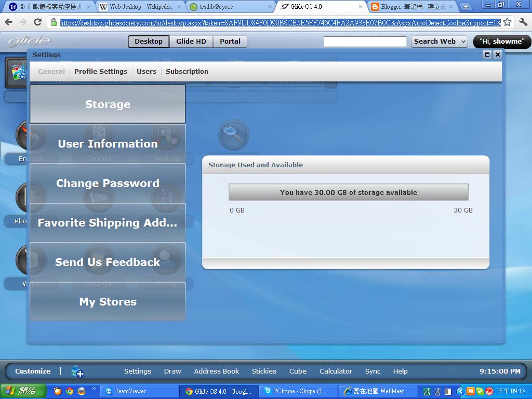Bookmark the page with the star icon
The height and width of the screenshot is (399, 532).
point(507,22)
